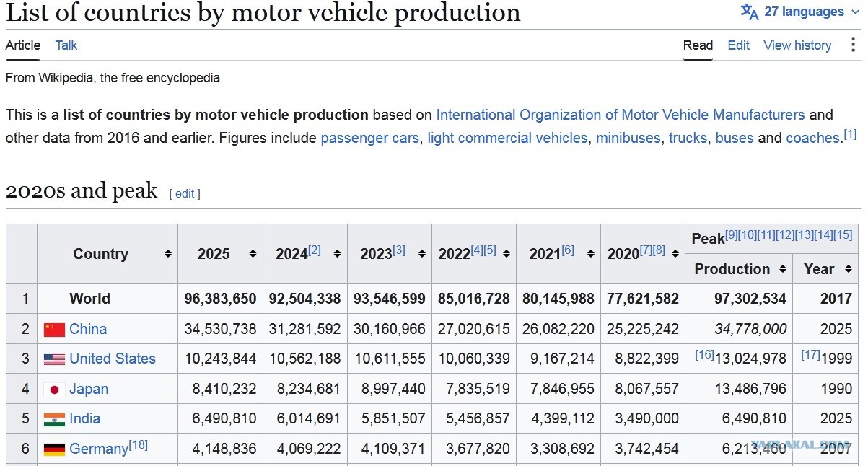This screenshot has height=466, width=868.
Task: Edit the 2020s and peak section
Action: pos(185,193)
